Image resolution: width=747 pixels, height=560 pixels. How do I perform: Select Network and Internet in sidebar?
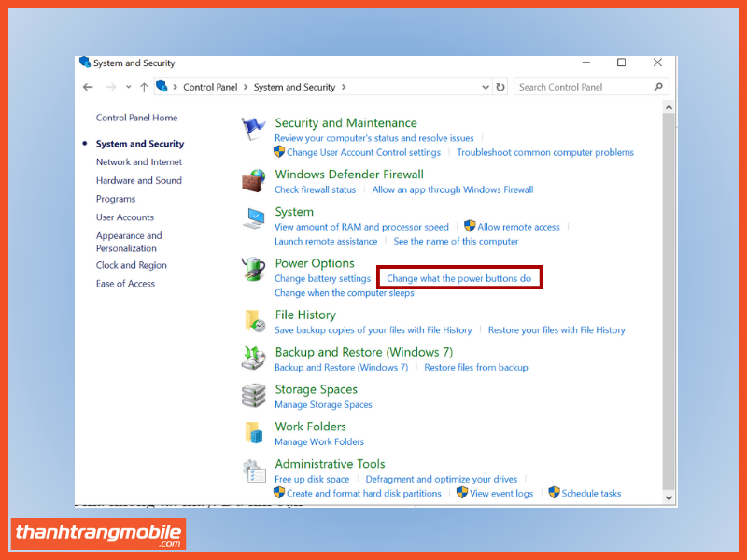tap(138, 161)
